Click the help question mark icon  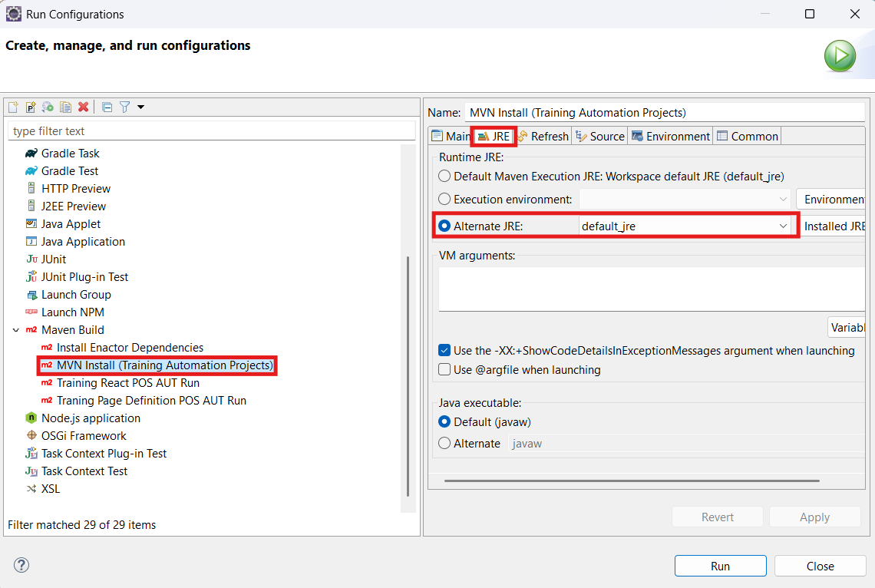(21, 565)
